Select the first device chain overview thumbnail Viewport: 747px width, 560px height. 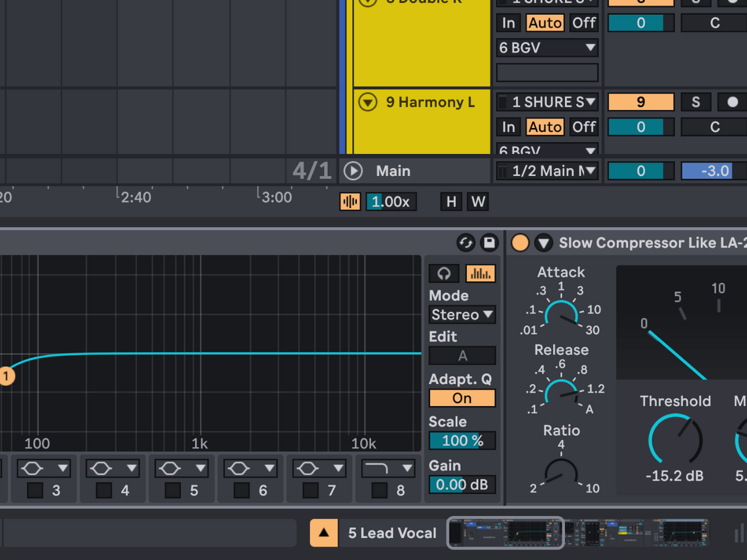click(506, 532)
